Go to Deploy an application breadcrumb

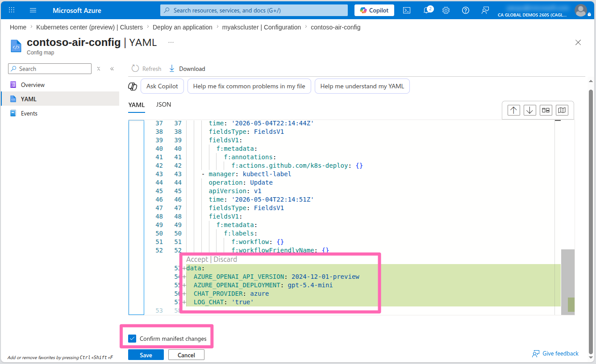point(183,27)
